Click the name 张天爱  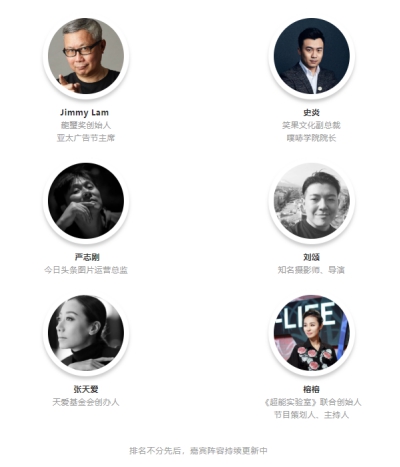click(86, 389)
